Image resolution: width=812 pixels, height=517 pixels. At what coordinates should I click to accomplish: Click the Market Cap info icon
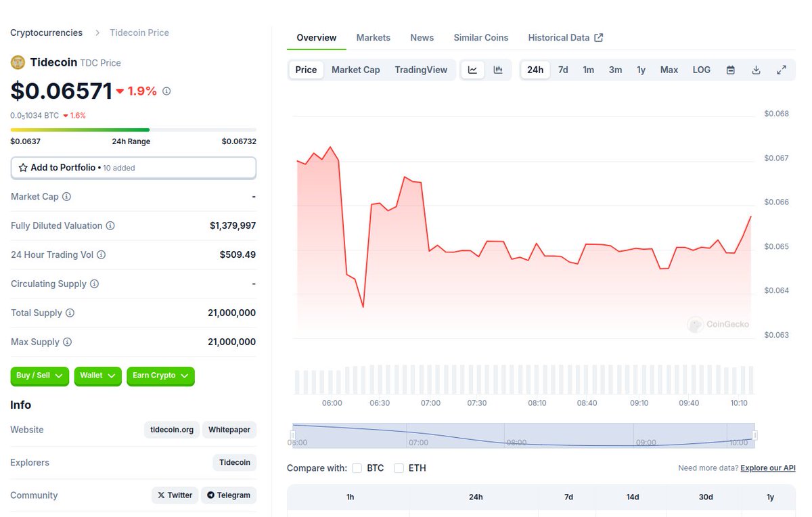(x=66, y=197)
